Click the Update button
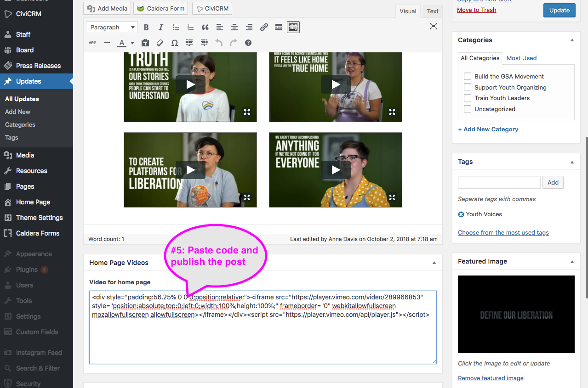Viewport: 588px width, 388px height. click(x=559, y=10)
